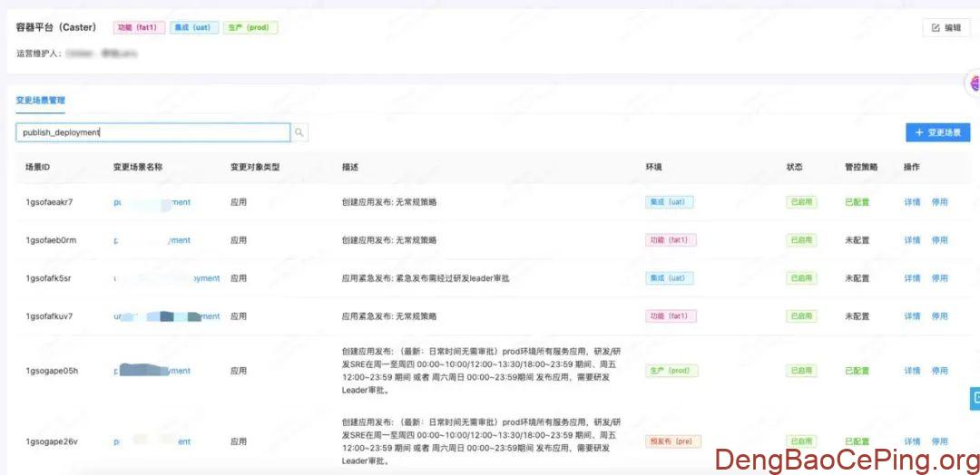The width and height of the screenshot is (980, 475).
Task: Click the blue 集成 (uat) header tag
Action: coord(194,28)
